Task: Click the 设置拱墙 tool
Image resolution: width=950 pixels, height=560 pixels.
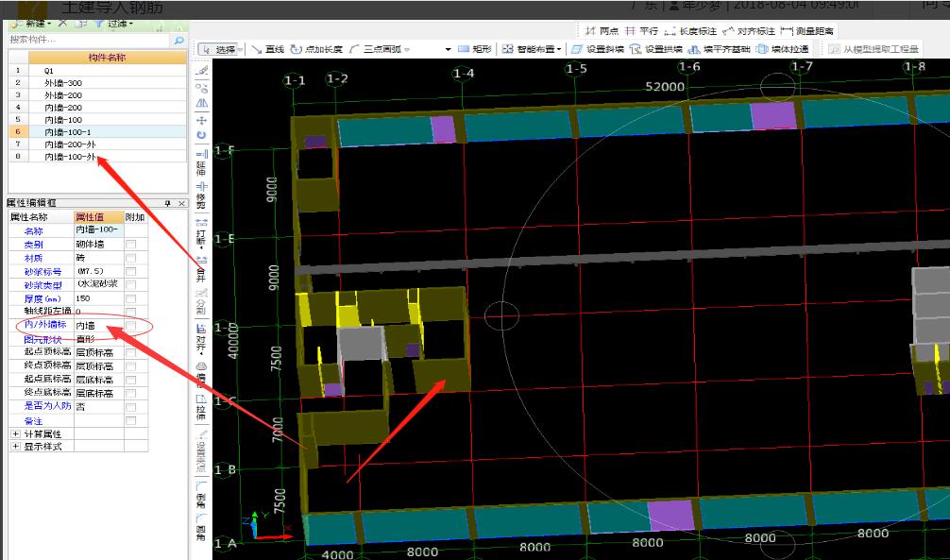Action: (x=656, y=49)
